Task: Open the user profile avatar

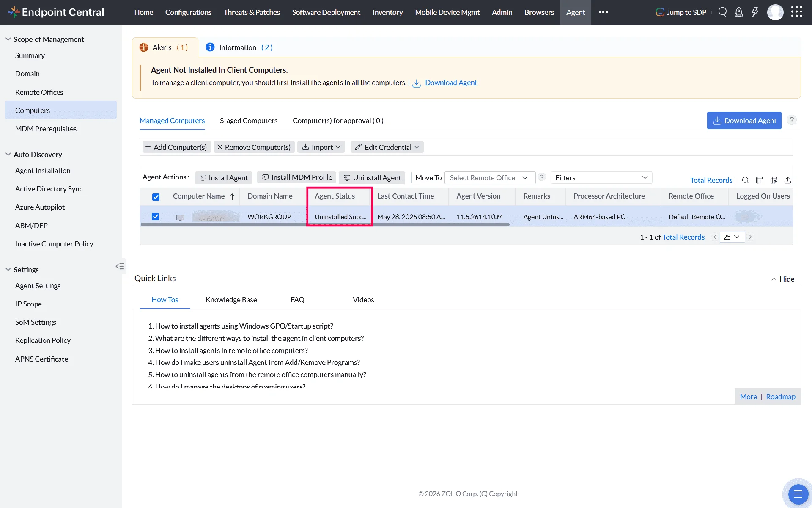Action: [775, 12]
